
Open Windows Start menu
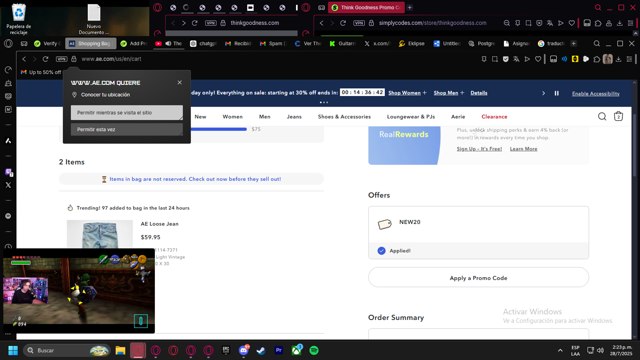point(13,350)
